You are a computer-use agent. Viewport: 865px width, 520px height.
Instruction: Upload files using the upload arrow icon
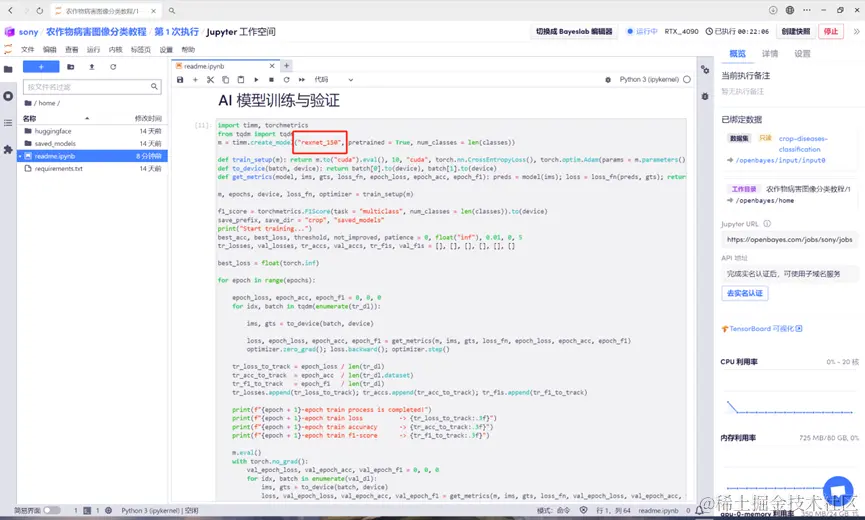(92, 67)
